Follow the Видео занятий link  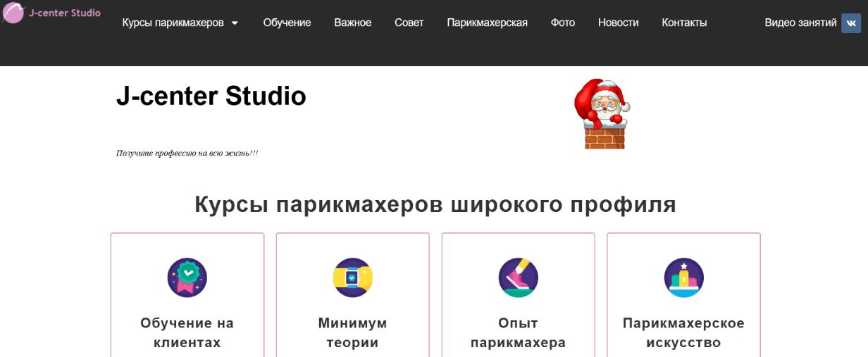(801, 23)
